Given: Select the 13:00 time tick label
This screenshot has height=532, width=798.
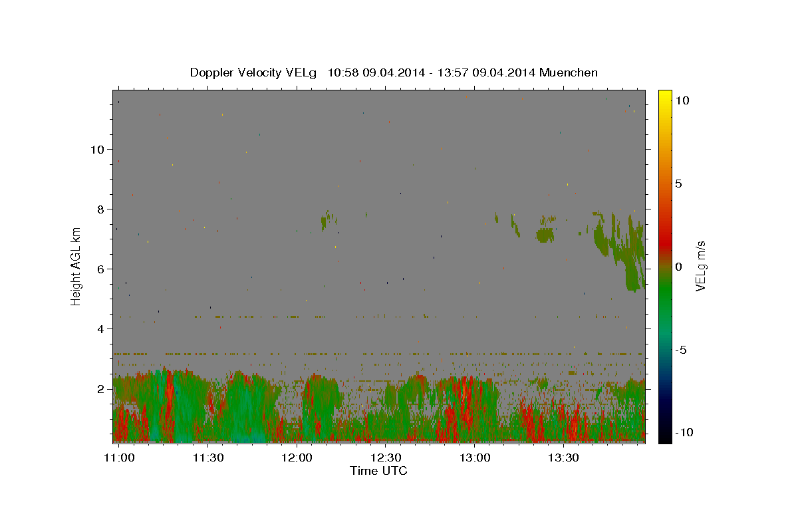Looking at the screenshot, I should [x=474, y=458].
